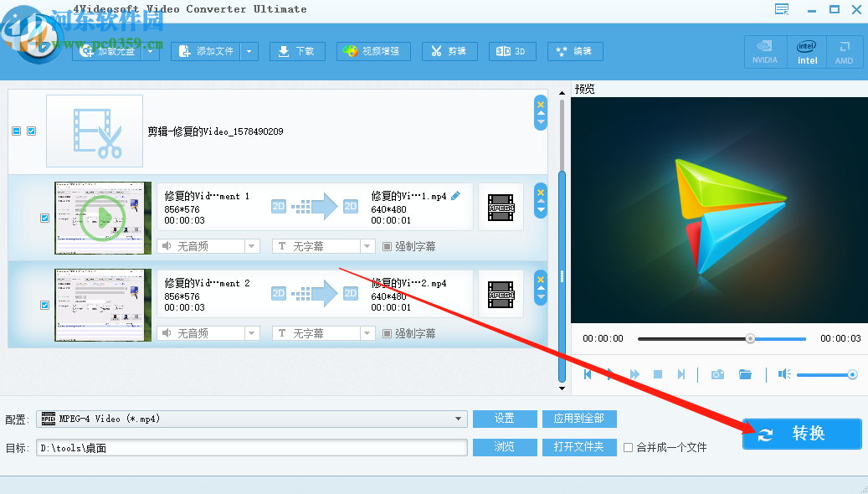Select the segment 2 video thumbnail

coord(103,305)
